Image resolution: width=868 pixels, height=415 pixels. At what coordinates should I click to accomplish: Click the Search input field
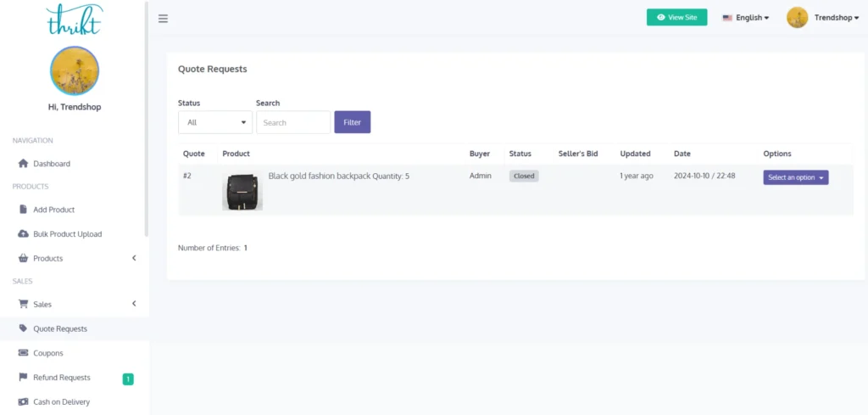point(293,122)
